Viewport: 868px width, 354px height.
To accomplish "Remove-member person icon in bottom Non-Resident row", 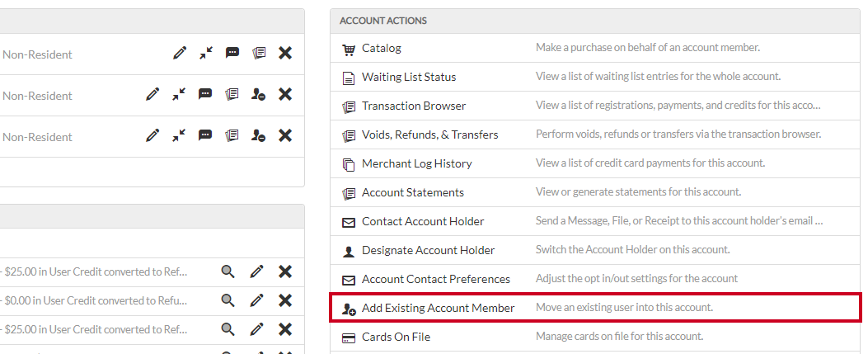I will (258, 135).
